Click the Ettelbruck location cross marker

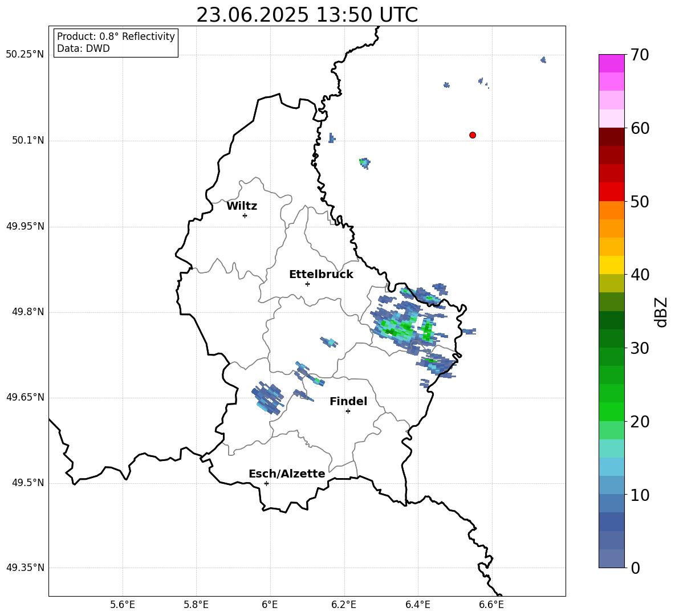pyautogui.click(x=307, y=284)
